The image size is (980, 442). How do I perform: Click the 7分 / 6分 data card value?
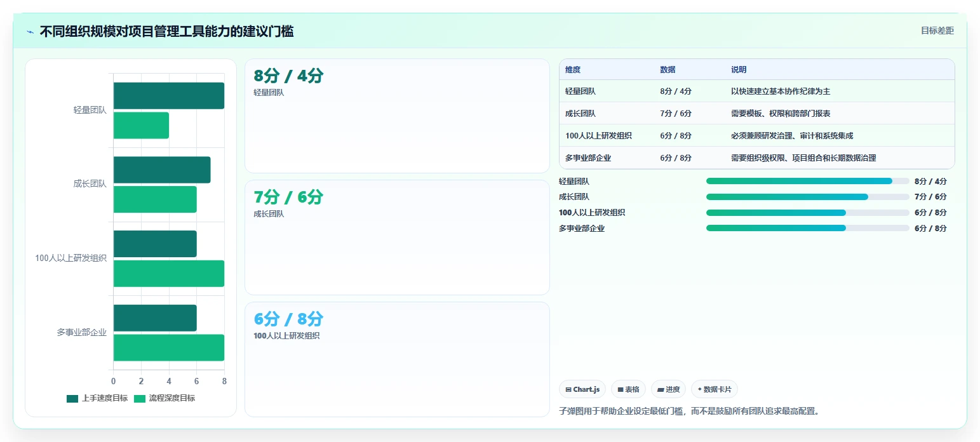point(288,197)
